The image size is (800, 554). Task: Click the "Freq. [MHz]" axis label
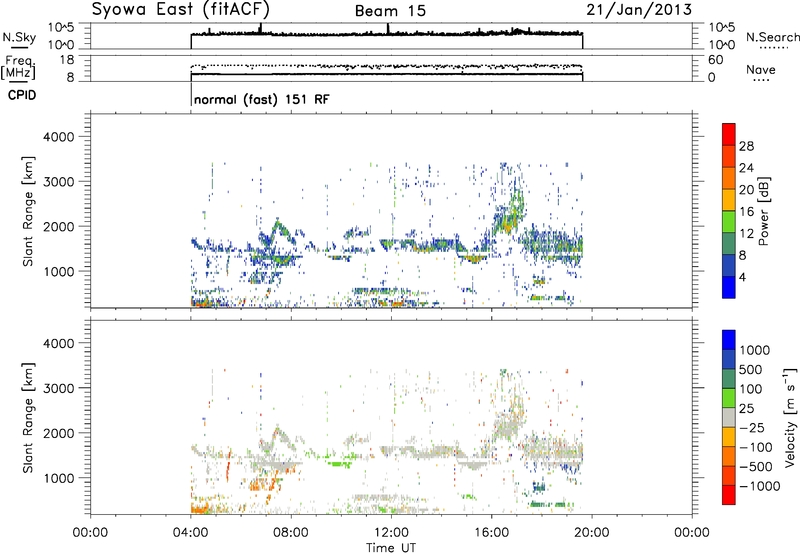pos(18,68)
